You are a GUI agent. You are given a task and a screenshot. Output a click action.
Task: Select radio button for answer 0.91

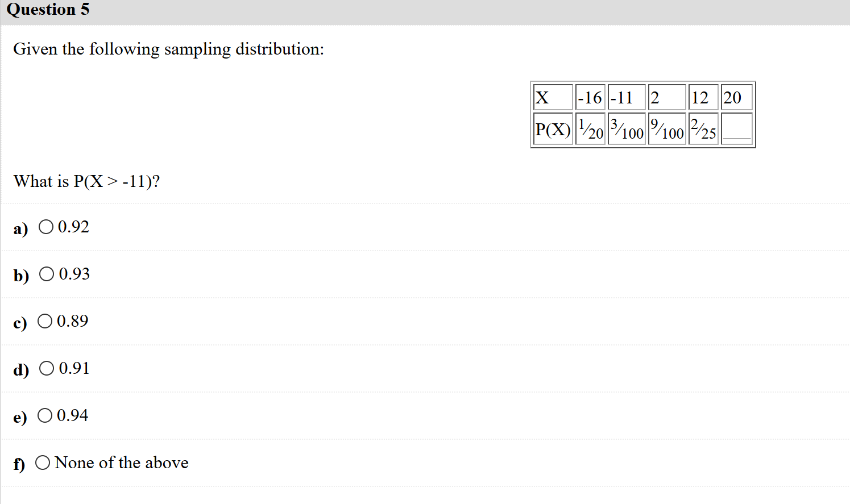[46, 368]
